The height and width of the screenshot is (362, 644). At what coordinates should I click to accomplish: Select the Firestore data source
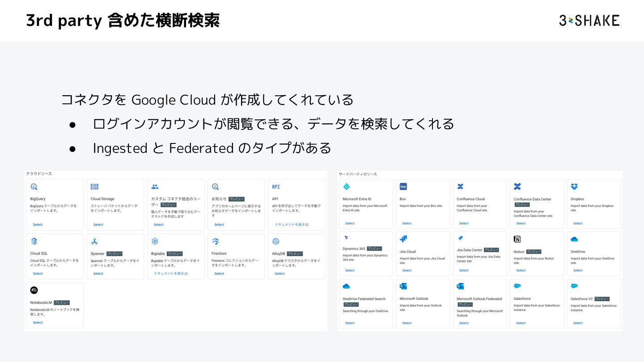pos(219,274)
